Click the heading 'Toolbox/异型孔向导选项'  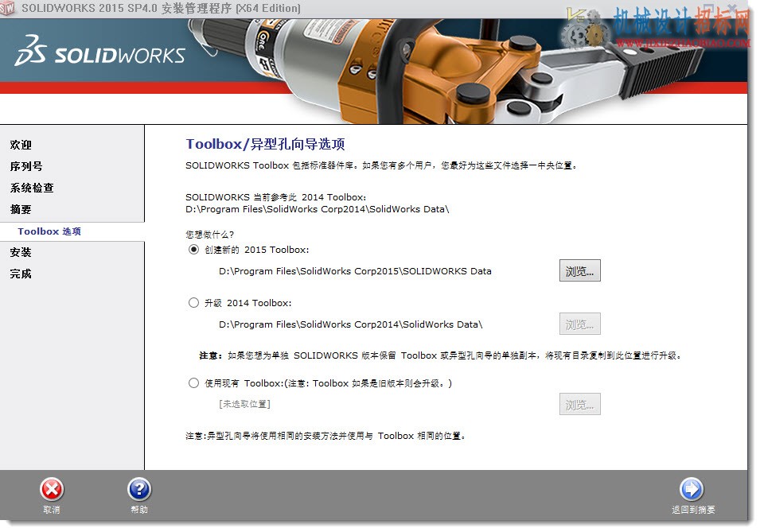266,144
